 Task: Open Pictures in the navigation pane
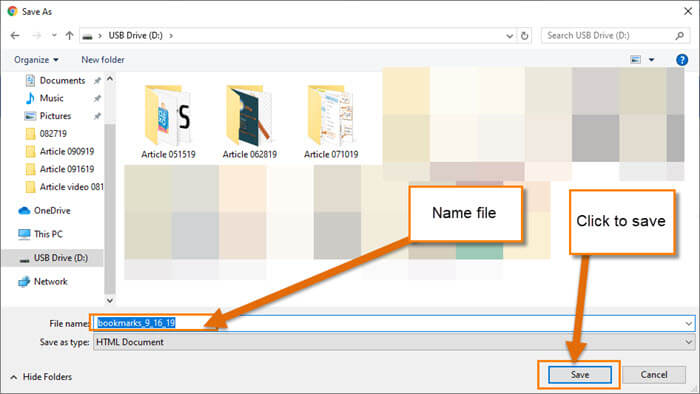[55, 116]
